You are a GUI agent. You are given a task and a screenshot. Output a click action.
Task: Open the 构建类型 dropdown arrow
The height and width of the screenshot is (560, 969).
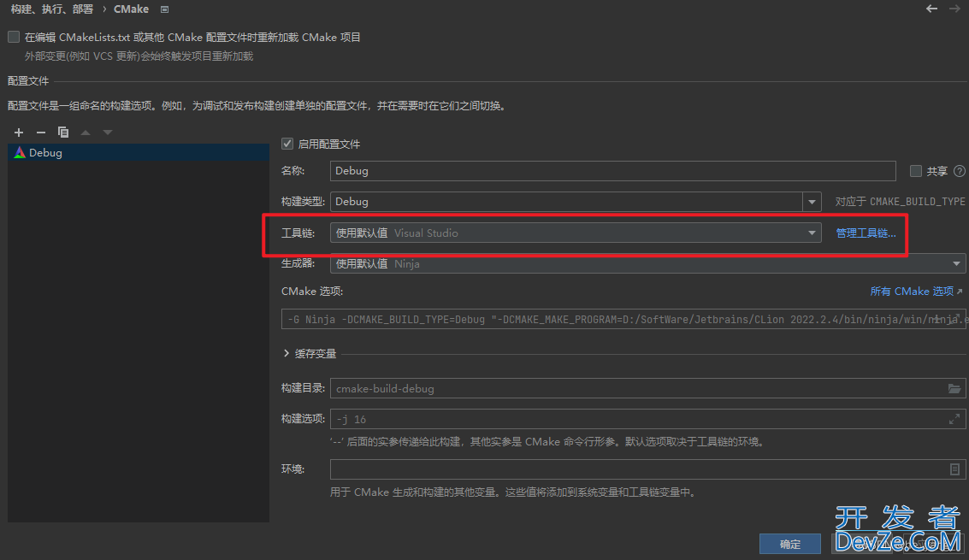pos(812,202)
